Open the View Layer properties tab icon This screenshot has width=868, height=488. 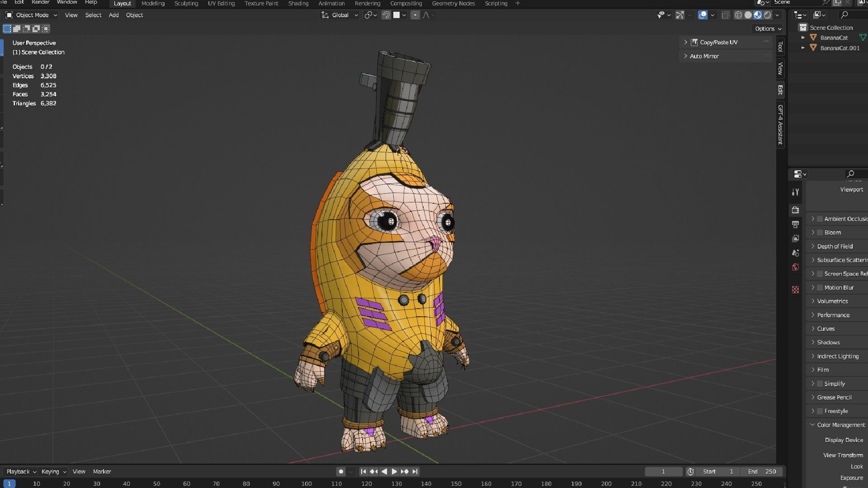point(795,238)
